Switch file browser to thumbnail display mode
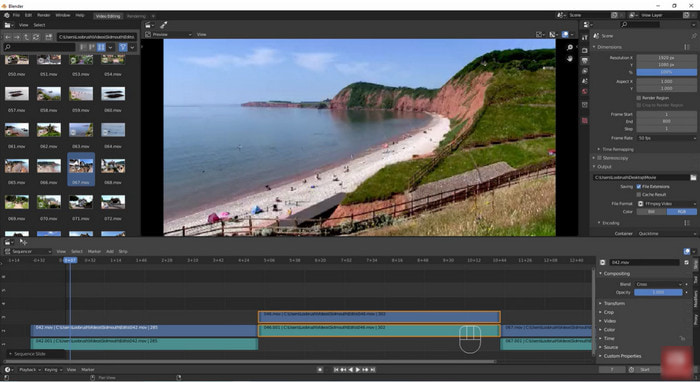Screen dimensions: 700x382 click(x=101, y=47)
